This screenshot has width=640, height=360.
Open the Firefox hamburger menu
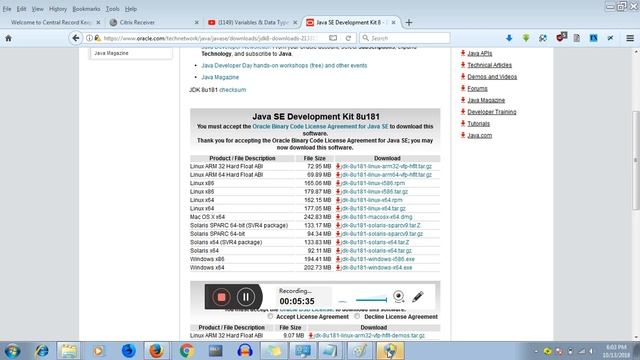click(x=630, y=38)
